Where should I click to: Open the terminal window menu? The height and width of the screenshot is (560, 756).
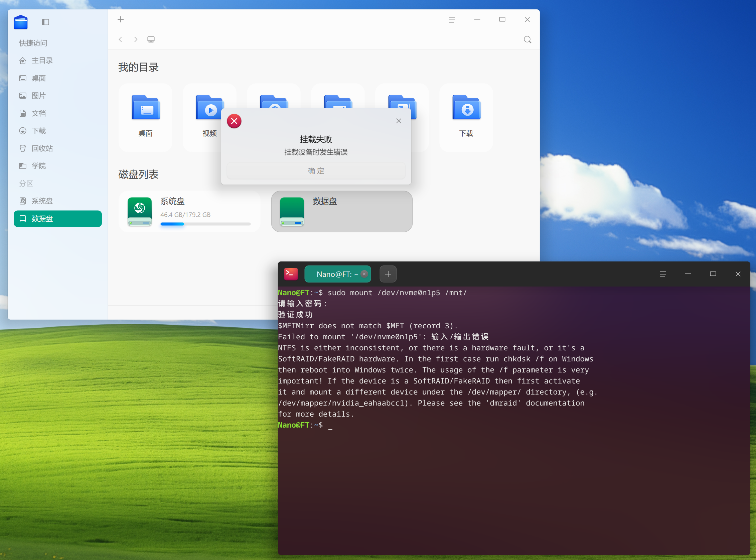663,274
